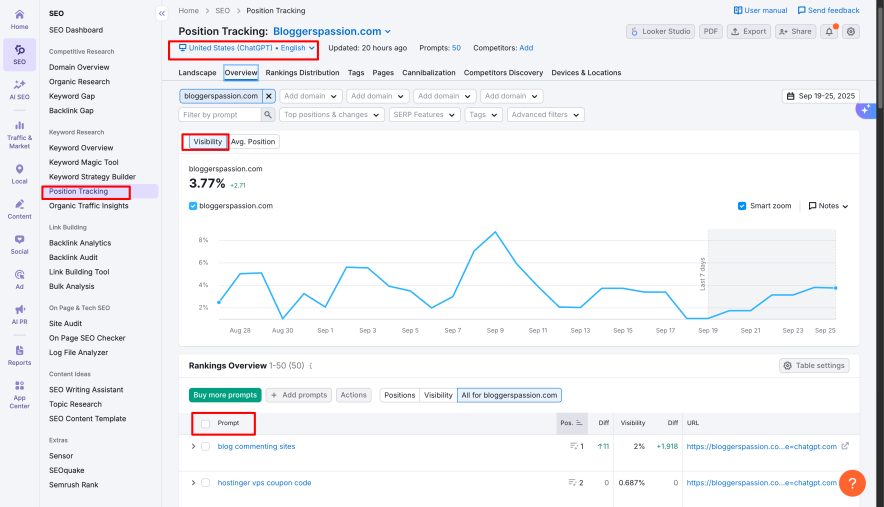Click the Filter by prompt field

pos(220,115)
